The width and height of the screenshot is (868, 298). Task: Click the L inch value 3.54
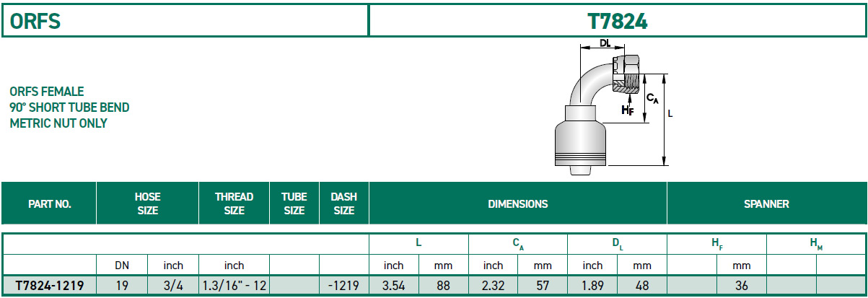click(393, 286)
